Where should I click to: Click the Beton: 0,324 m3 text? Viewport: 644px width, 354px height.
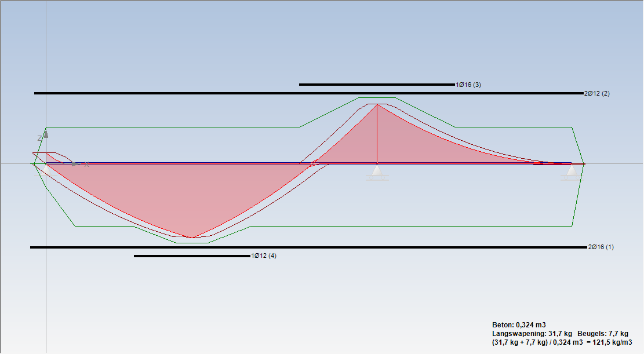coord(519,325)
